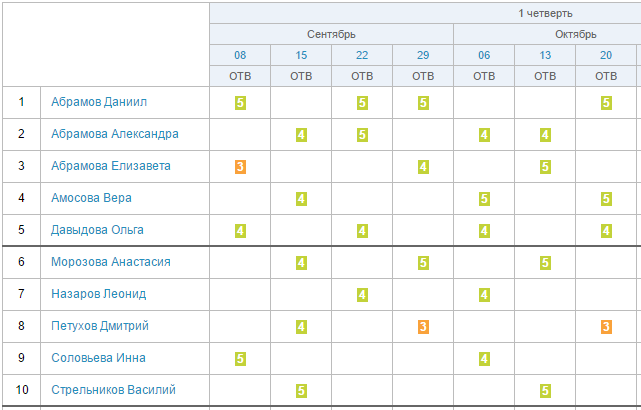Click the Сентябрь month header
The image size is (641, 410).
pos(332,34)
